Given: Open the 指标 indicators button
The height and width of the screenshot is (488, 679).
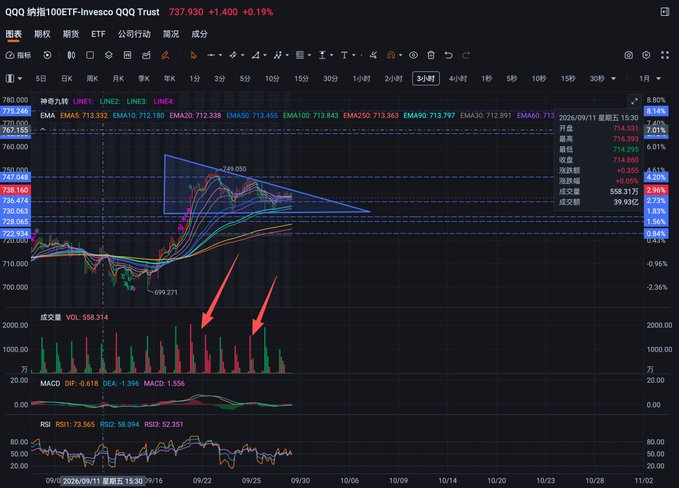Looking at the screenshot, I should point(18,55).
